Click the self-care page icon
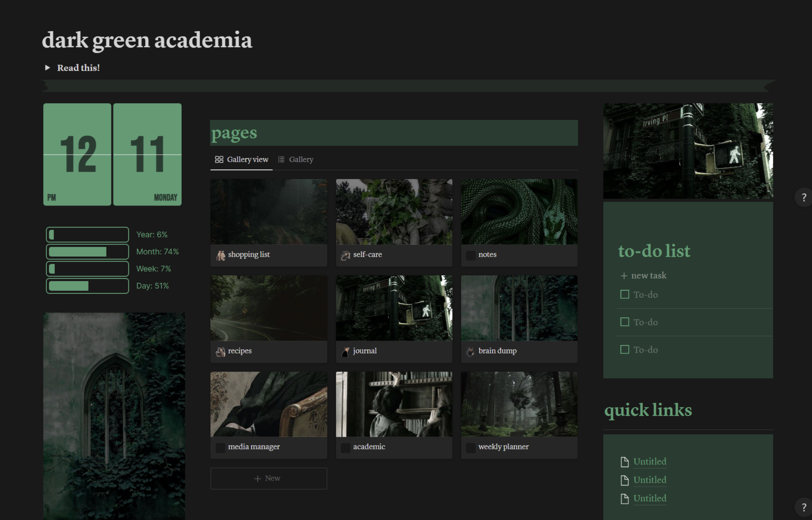Viewport: 812px width, 520px height. [346, 254]
